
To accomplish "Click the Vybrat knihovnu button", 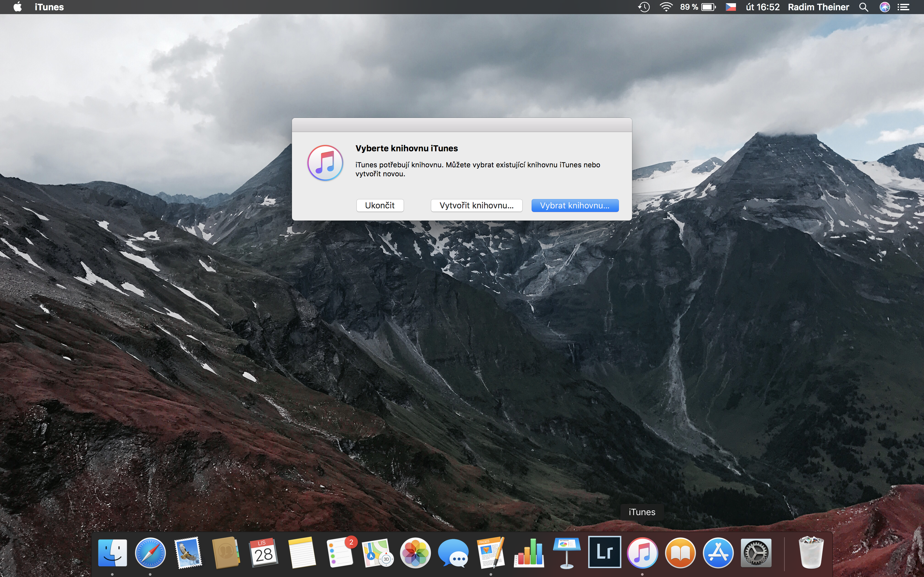I will click(x=575, y=205).
